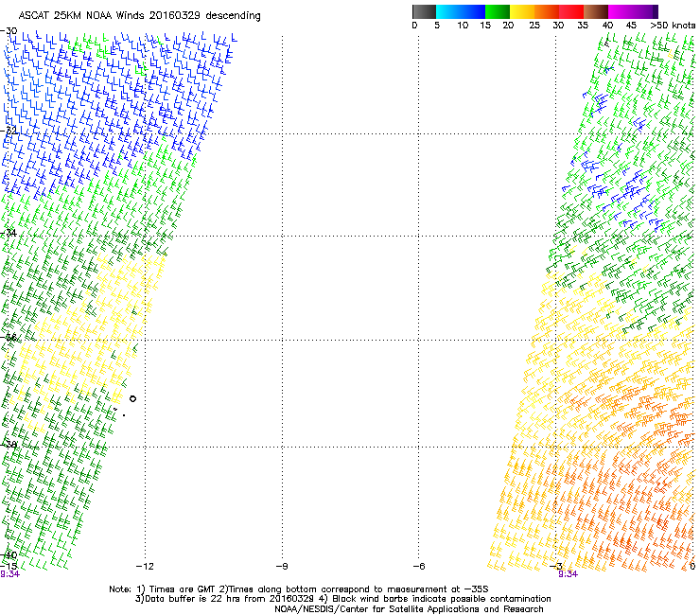Click the '-30' latitude axis label

[9, 31]
